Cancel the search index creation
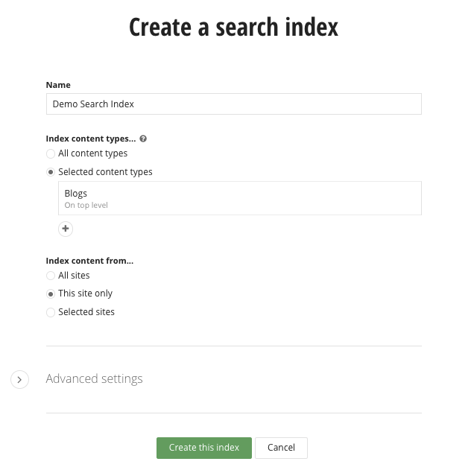 coord(281,448)
